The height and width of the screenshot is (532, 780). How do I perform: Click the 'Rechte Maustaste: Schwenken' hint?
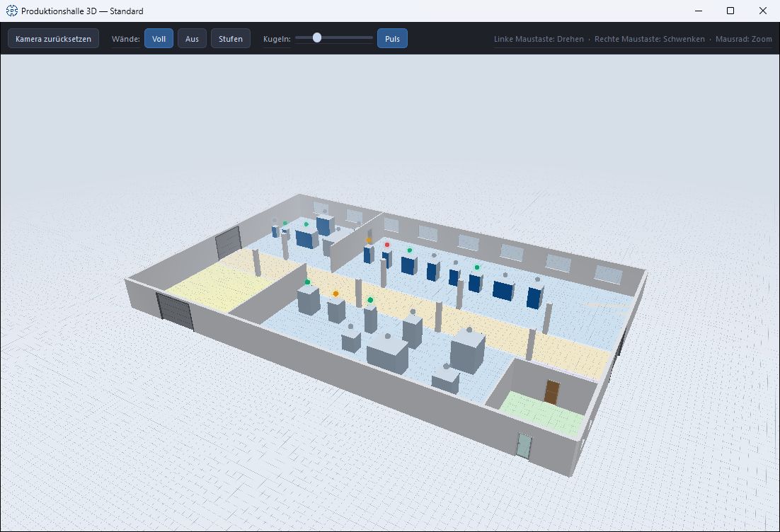(x=650, y=39)
